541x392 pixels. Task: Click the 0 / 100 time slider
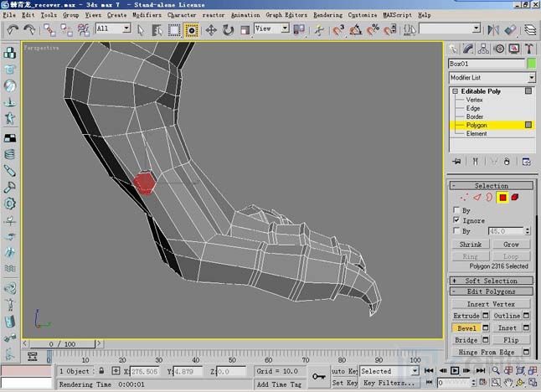(x=62, y=343)
